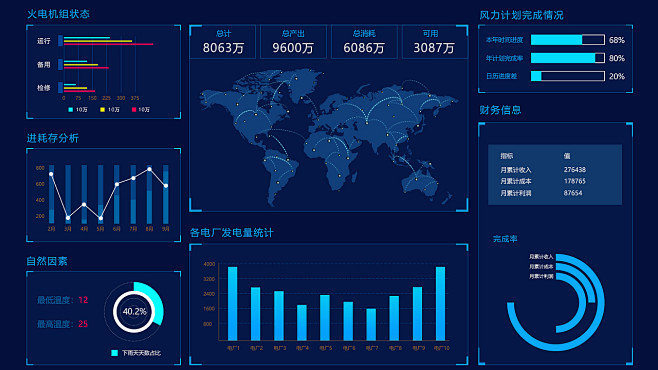This screenshot has height=370, width=658.
Task: Click the value 276438 in the finance table
Action: coord(574,169)
